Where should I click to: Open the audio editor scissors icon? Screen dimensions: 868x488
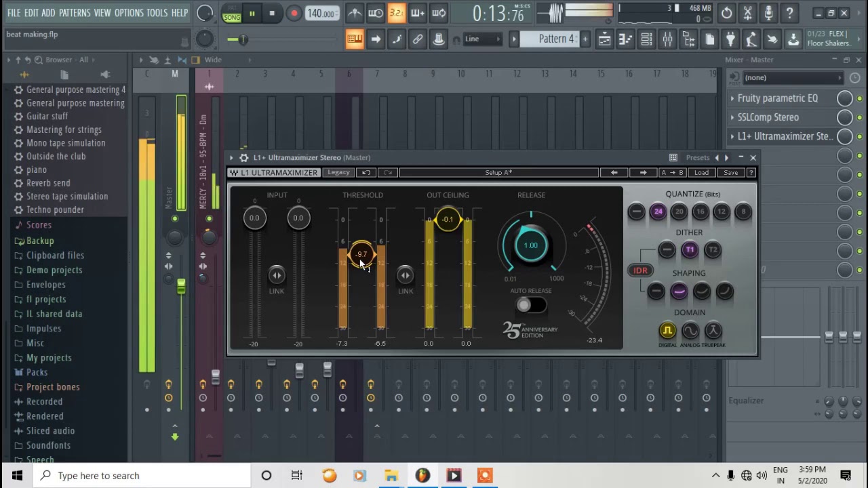click(747, 13)
